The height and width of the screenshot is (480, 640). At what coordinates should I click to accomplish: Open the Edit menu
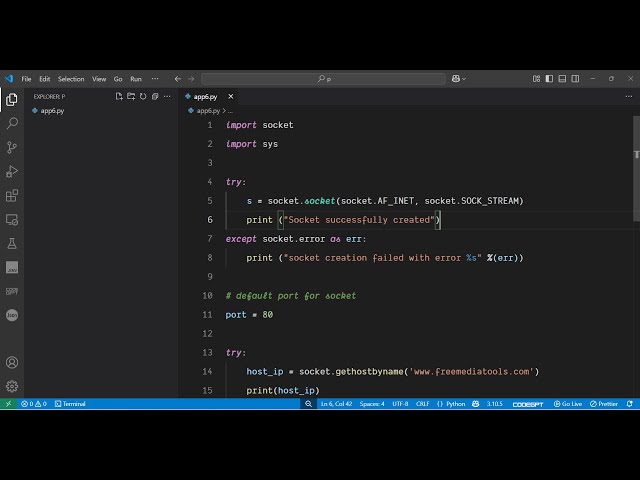click(x=44, y=79)
